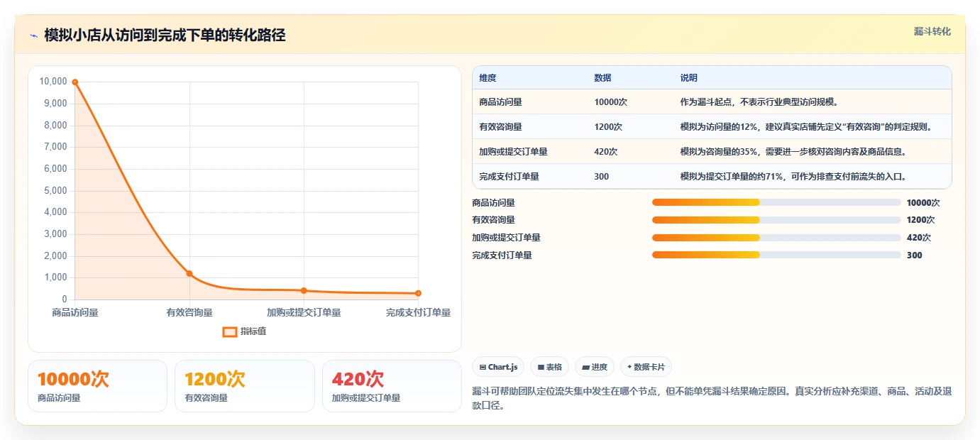Click the 数据 column header
Viewport: 980px width, 440px height.
(602, 78)
